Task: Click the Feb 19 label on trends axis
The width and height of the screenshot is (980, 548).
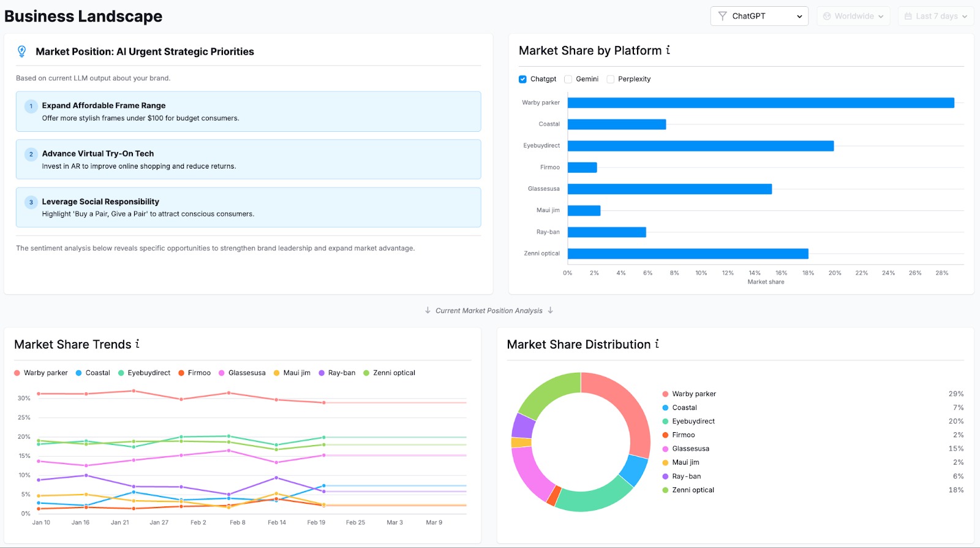Action: (x=316, y=523)
